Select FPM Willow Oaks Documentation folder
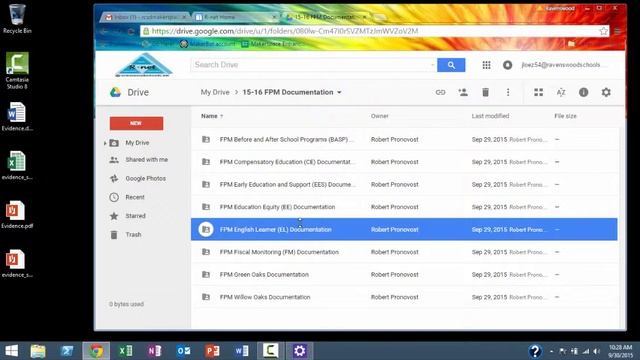 click(x=404, y=297)
